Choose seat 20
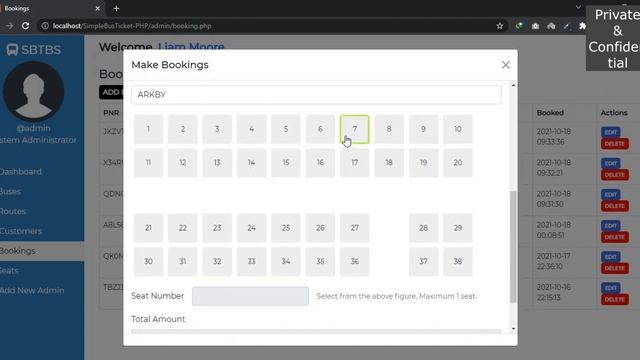 coord(458,162)
